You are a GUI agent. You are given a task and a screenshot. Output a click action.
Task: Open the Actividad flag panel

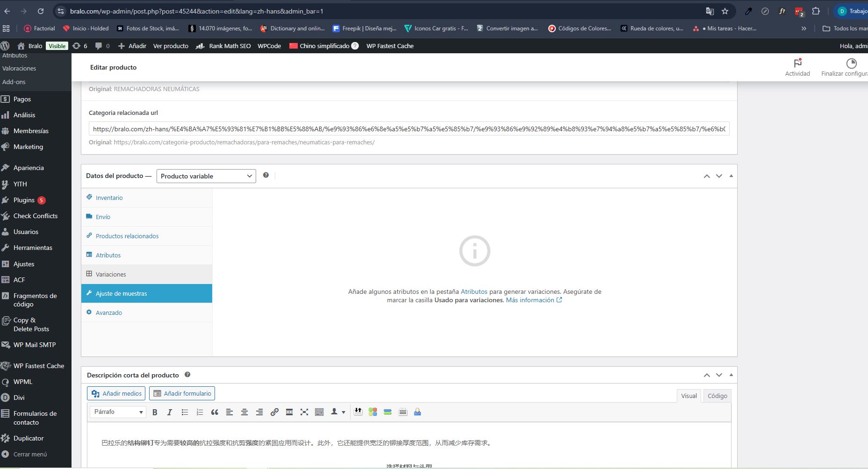coord(797,67)
